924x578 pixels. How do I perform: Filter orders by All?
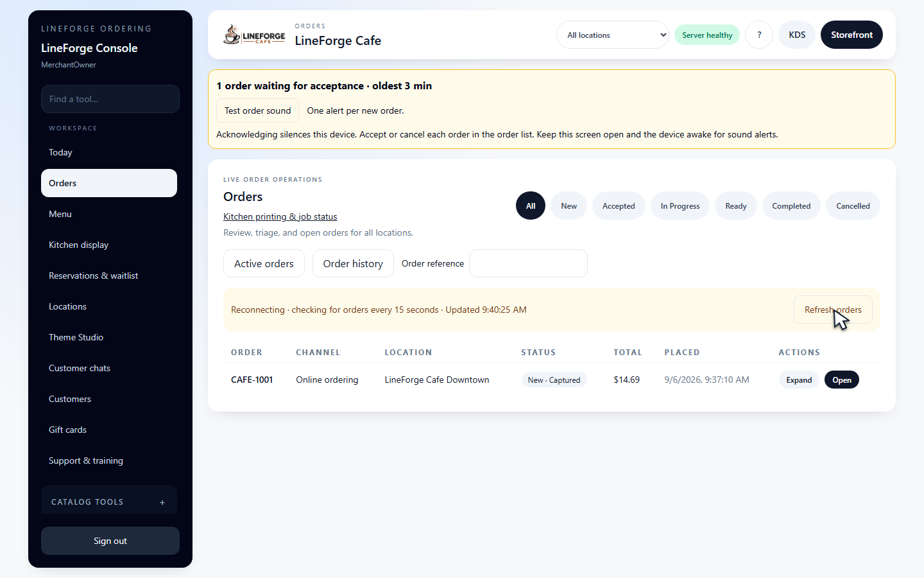(x=531, y=206)
